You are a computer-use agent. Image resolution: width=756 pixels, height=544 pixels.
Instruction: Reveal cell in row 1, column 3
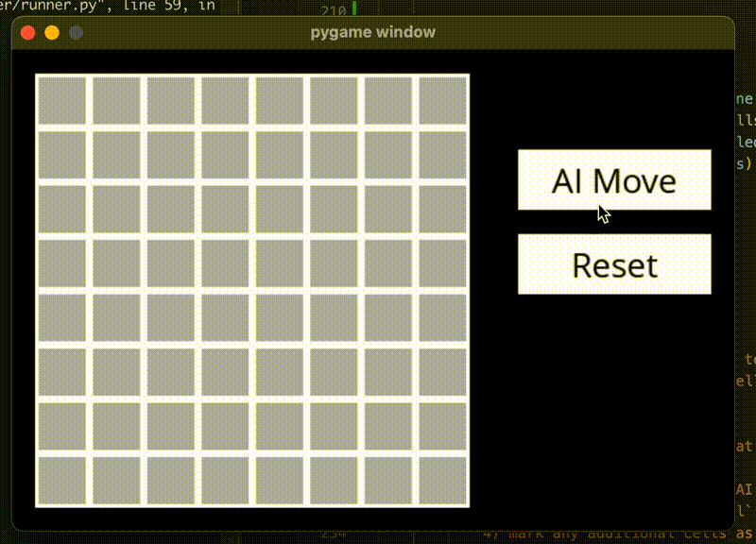pyautogui.click(x=171, y=101)
